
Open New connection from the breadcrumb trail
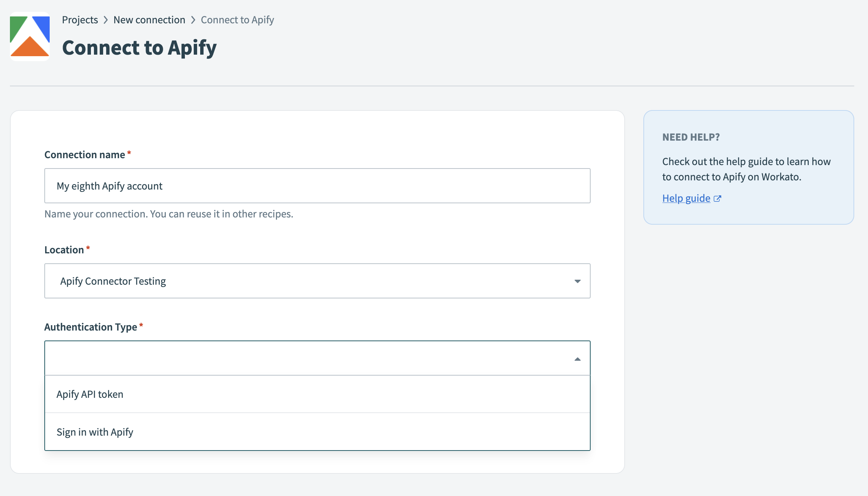[x=149, y=19]
